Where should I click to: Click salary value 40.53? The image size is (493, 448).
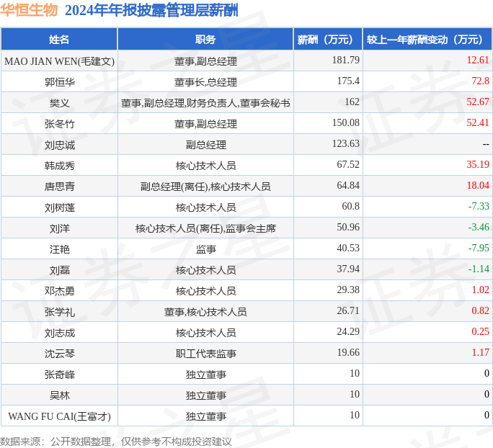point(348,248)
